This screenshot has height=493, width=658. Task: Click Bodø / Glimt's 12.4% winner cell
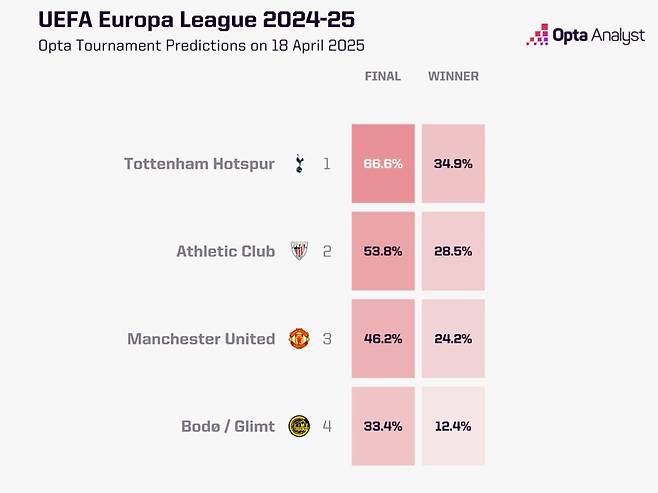point(453,426)
